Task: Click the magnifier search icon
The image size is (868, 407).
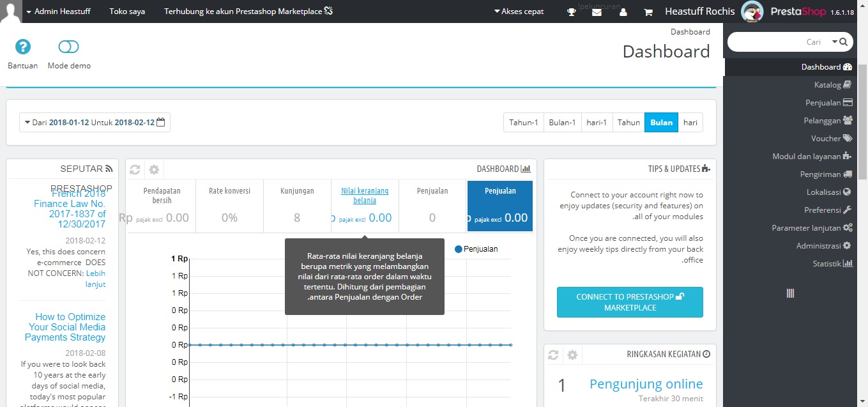Action: pyautogui.click(x=844, y=42)
